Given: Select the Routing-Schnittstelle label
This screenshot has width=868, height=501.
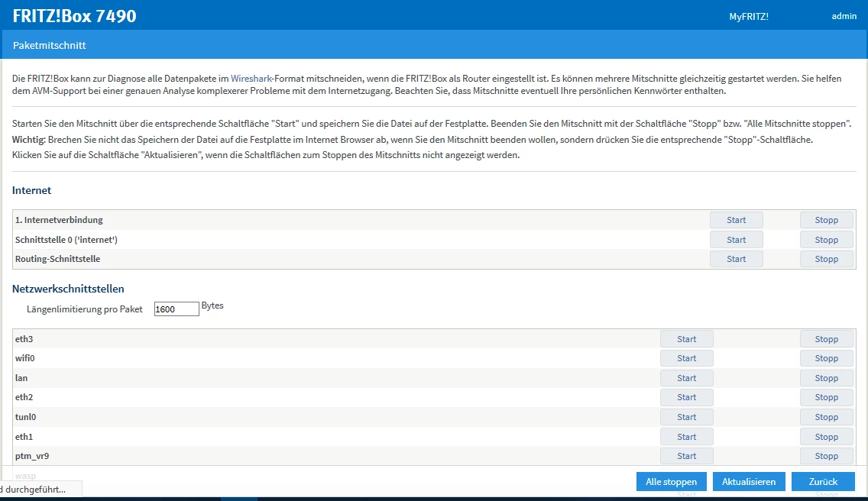Looking at the screenshot, I should click(x=57, y=259).
